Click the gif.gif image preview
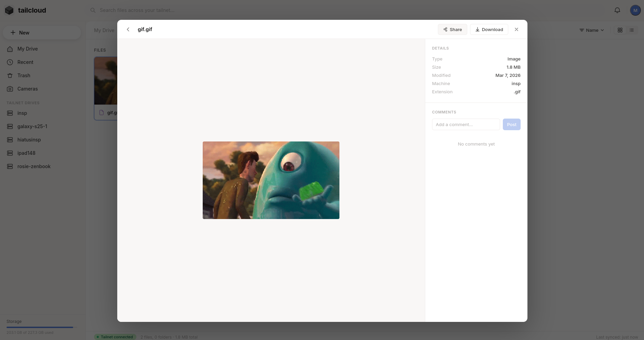The height and width of the screenshot is (340, 644). coord(271,180)
